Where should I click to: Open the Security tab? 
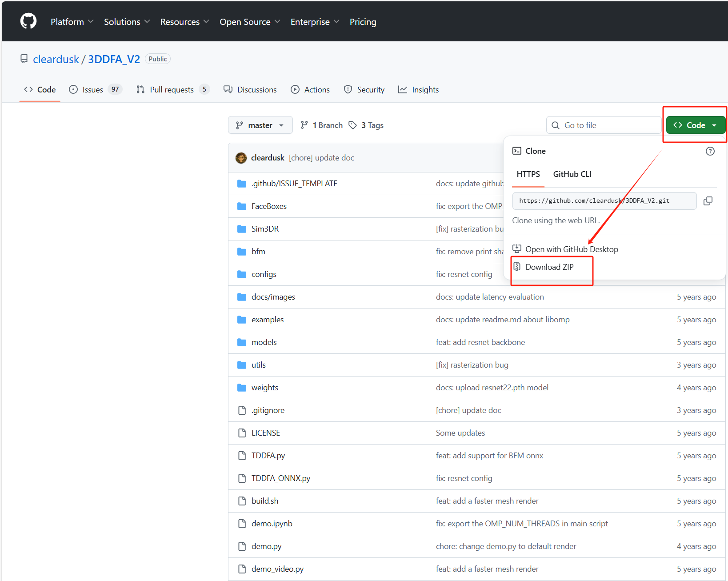coord(364,90)
